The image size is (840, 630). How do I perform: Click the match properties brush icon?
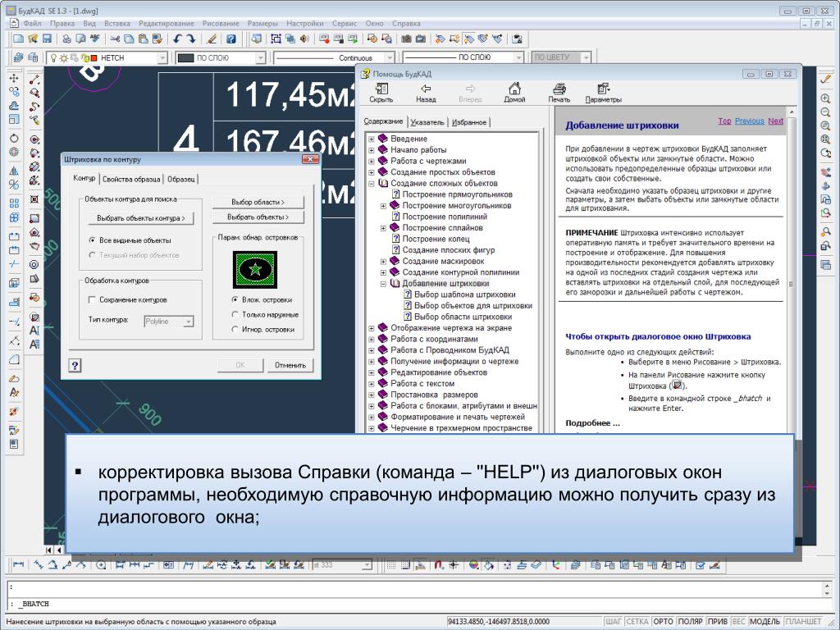(x=212, y=39)
